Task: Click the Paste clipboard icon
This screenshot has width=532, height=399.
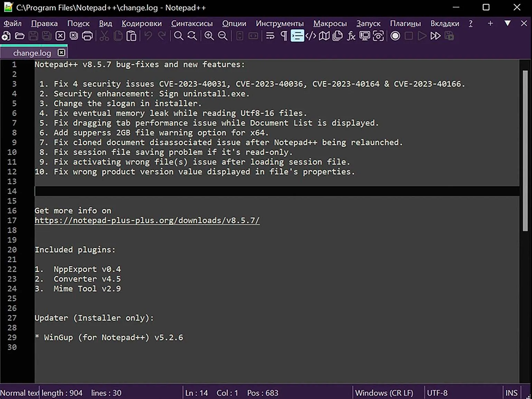Action: pos(131,36)
